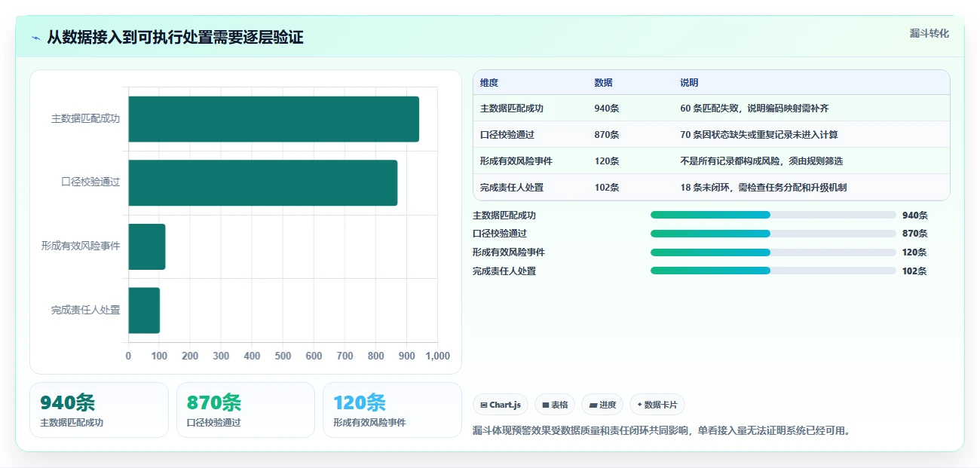Click the Chart.js tag chip
This screenshot has height=468, width=980.
click(501, 405)
